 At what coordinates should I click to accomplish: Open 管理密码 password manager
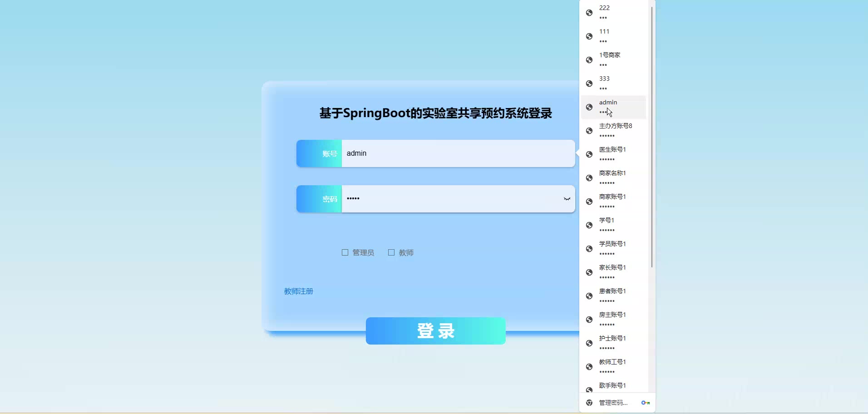click(617, 403)
